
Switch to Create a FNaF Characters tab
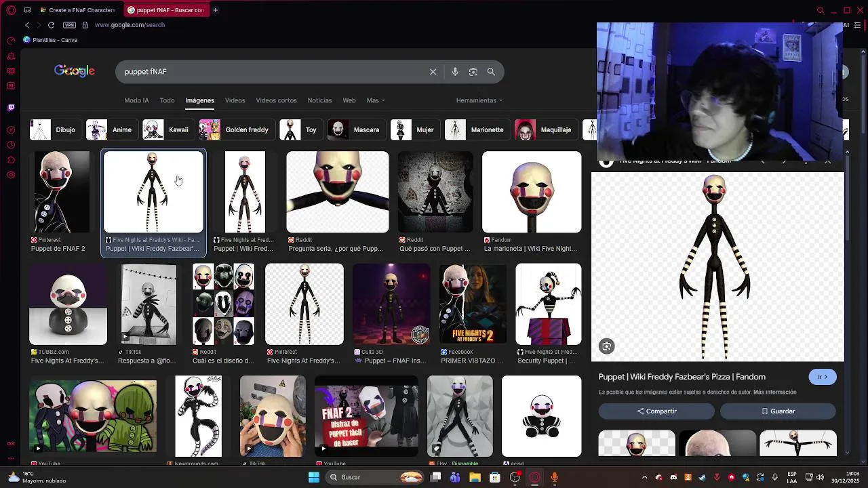[78, 10]
